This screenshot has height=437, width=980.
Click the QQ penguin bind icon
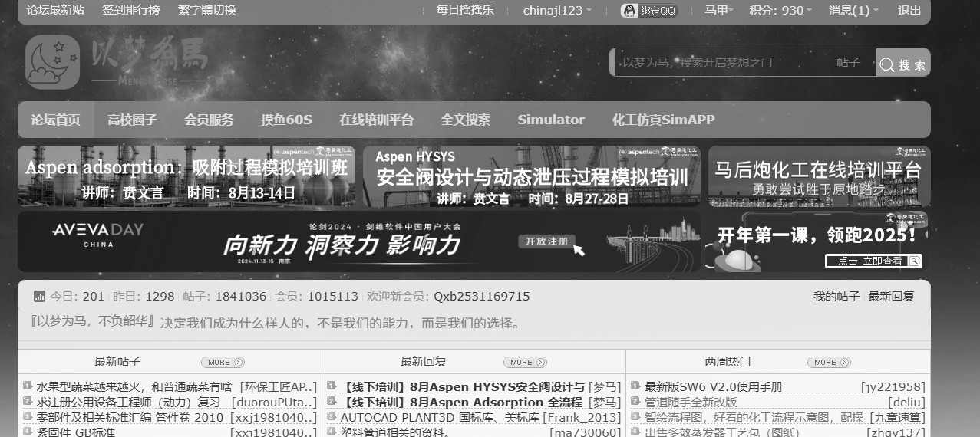[629, 11]
